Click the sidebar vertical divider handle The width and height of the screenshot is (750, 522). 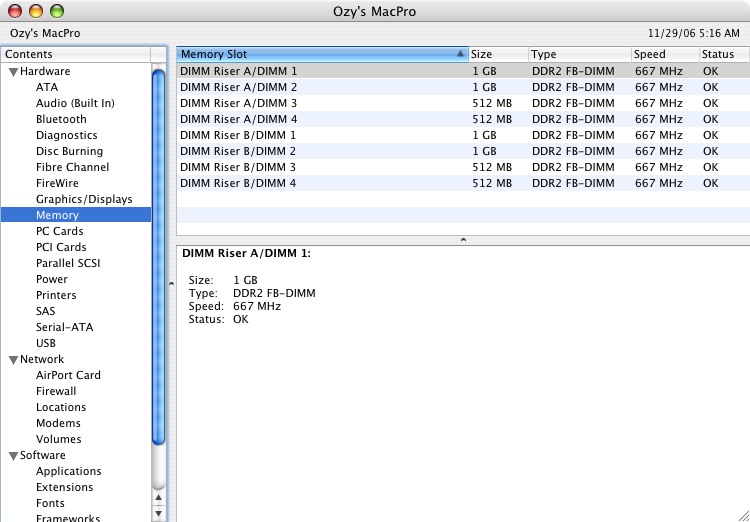pyautogui.click(x=170, y=284)
